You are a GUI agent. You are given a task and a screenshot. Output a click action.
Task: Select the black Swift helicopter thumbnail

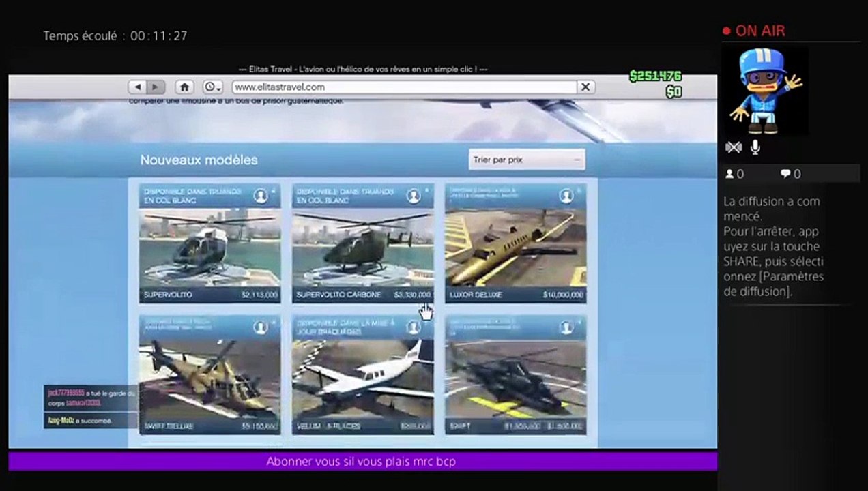coord(515,378)
